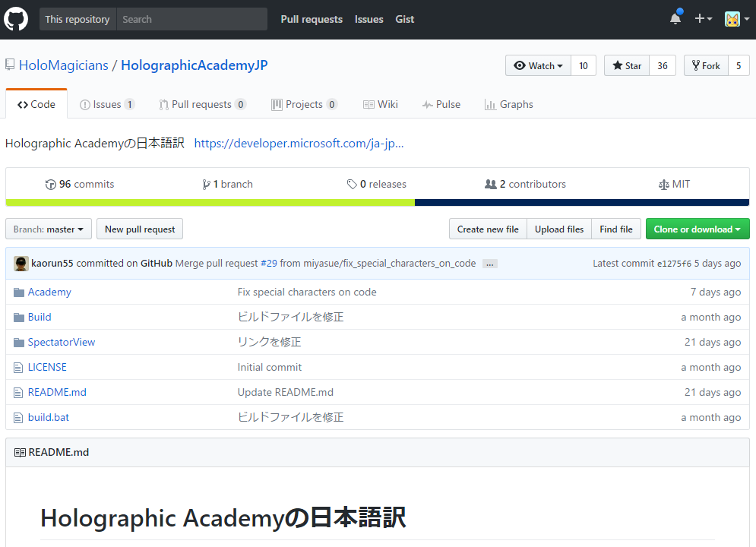View the 5 forks count
The width and height of the screenshot is (756, 547).
coord(739,65)
